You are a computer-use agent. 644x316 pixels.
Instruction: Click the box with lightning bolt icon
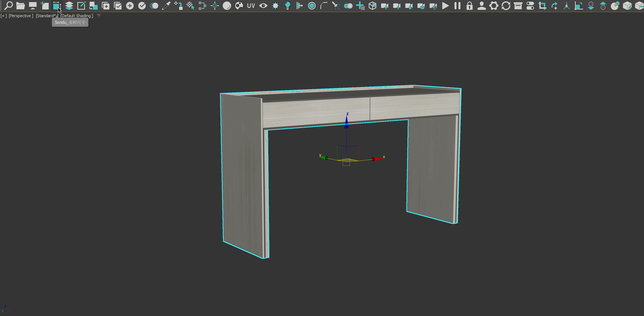tap(627, 5)
